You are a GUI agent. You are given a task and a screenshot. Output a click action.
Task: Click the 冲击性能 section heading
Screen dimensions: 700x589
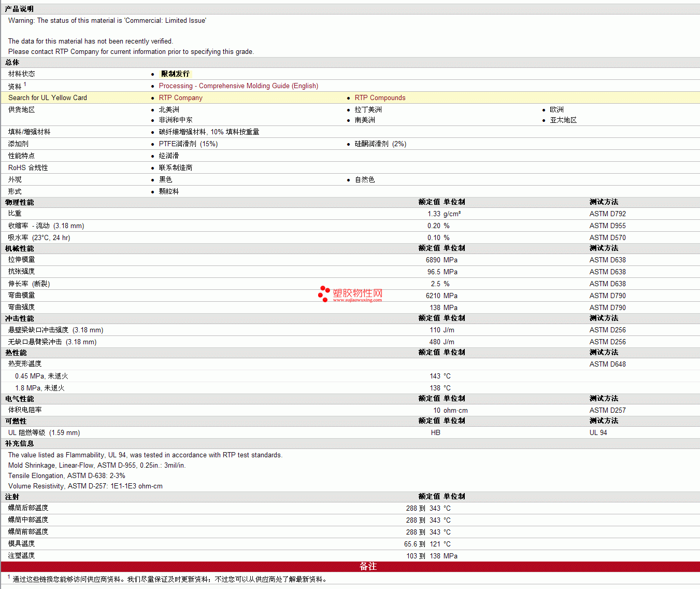coord(20,318)
